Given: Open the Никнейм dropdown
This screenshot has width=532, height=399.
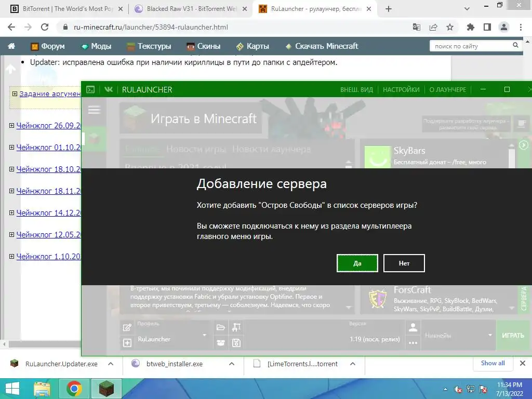Looking at the screenshot, I should [458, 335].
